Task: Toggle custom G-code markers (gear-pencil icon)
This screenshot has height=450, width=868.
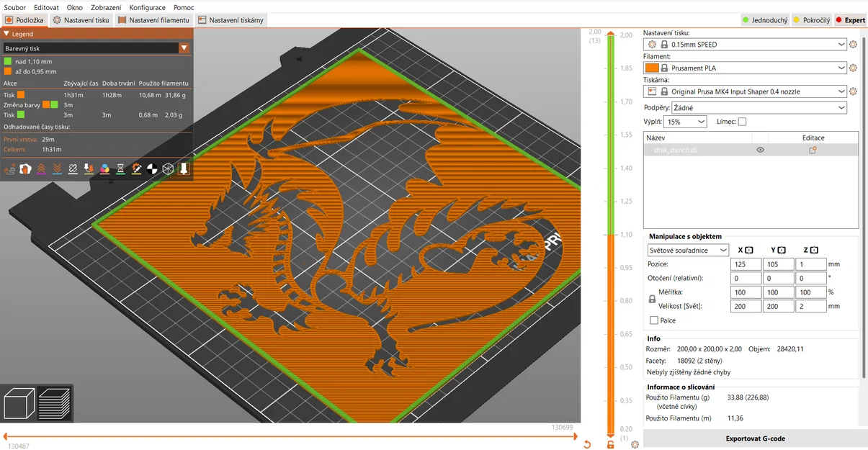Action: [136, 168]
